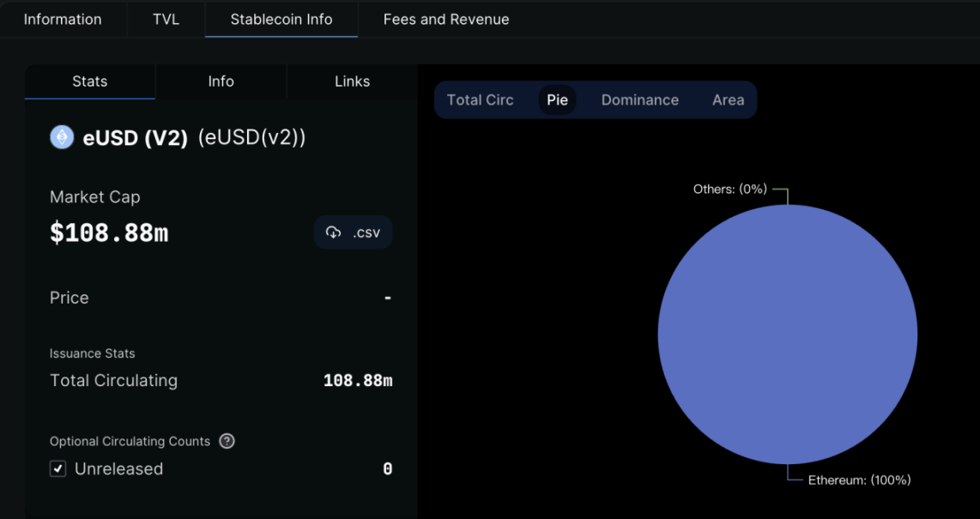Switch to the Total Circ chart view
The height and width of the screenshot is (519, 980).
click(480, 100)
